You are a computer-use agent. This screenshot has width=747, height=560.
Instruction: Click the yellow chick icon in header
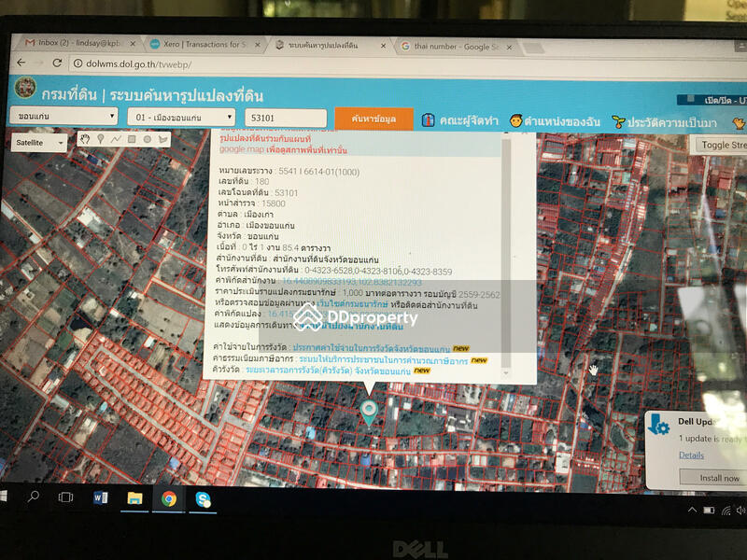739,123
